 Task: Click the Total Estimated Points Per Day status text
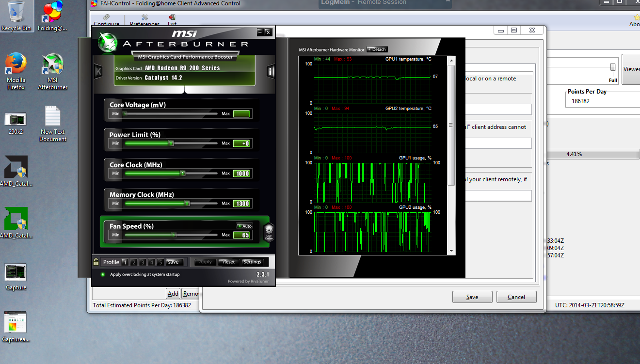[x=142, y=305]
